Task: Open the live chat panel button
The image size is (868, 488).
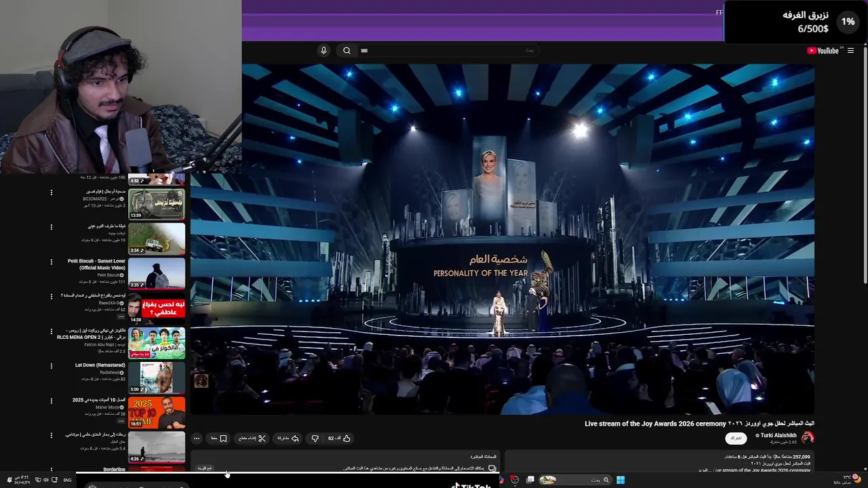Action: pyautogui.click(x=205, y=468)
